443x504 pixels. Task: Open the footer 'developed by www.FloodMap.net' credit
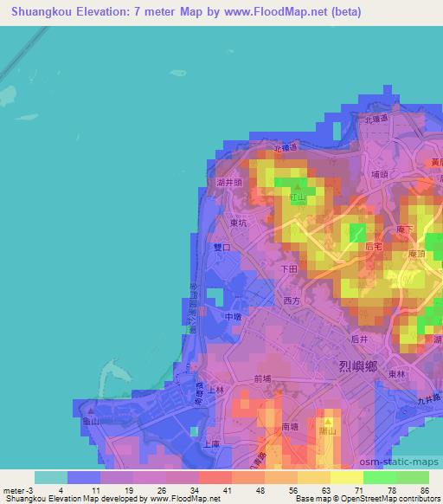click(x=113, y=499)
